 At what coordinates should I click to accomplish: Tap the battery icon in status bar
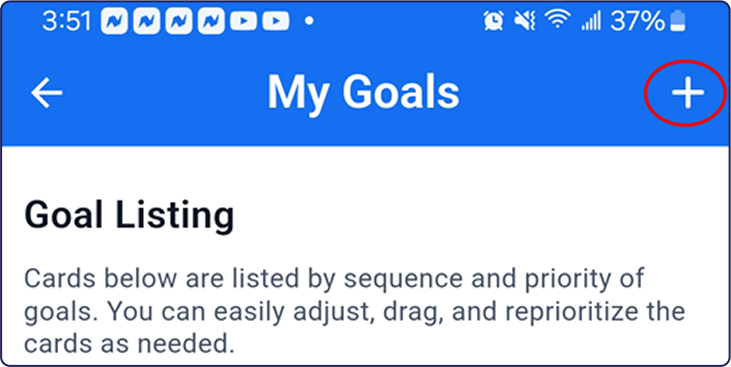[x=678, y=21]
